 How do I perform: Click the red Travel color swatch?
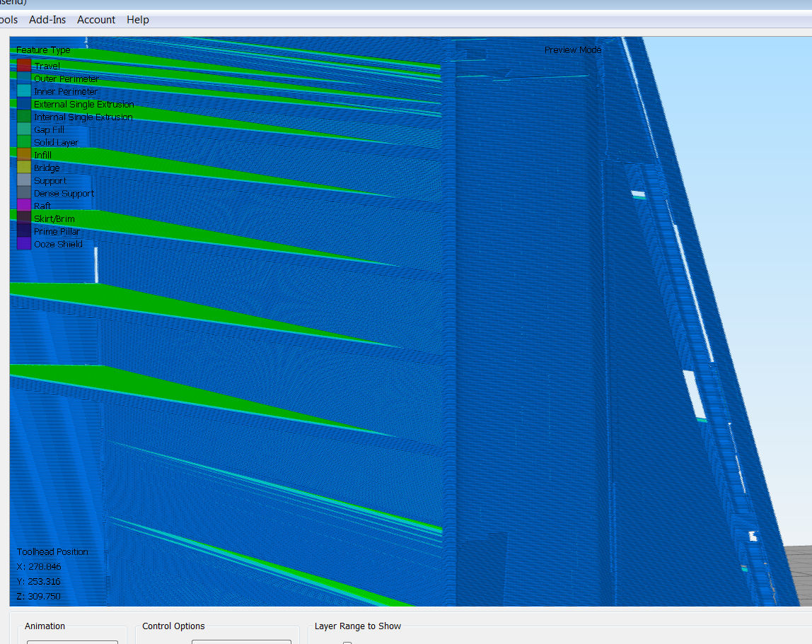tap(24, 65)
